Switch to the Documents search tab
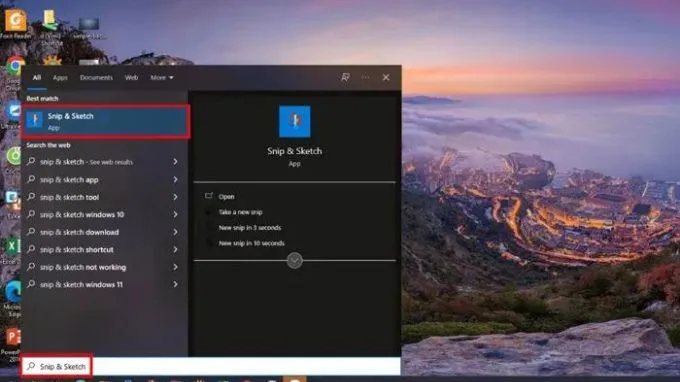Viewport: 680px width, 382px height. click(x=96, y=78)
